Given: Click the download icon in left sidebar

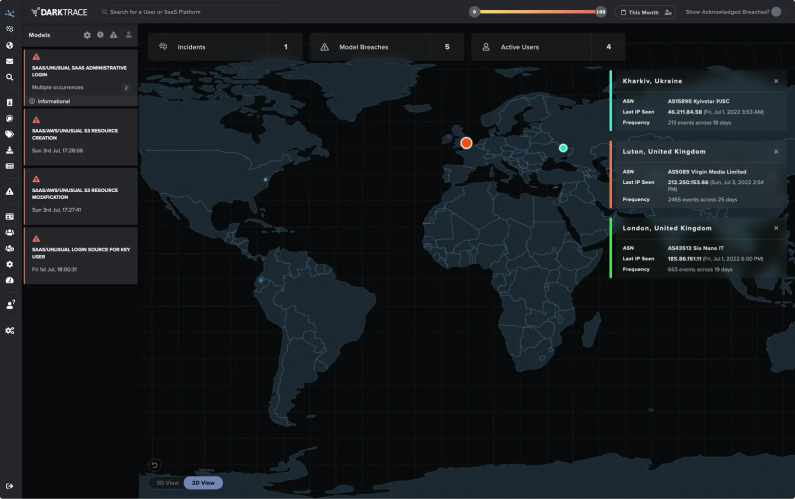Looking at the screenshot, I should [x=9, y=150].
